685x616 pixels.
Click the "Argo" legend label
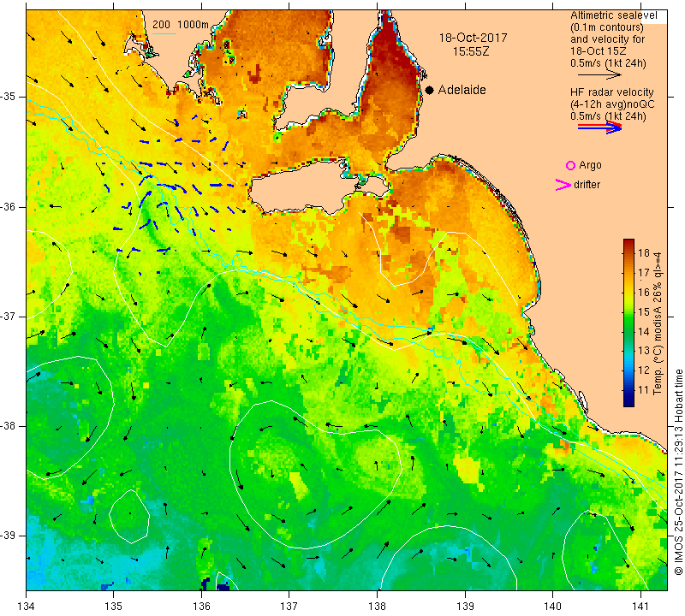tap(590, 165)
